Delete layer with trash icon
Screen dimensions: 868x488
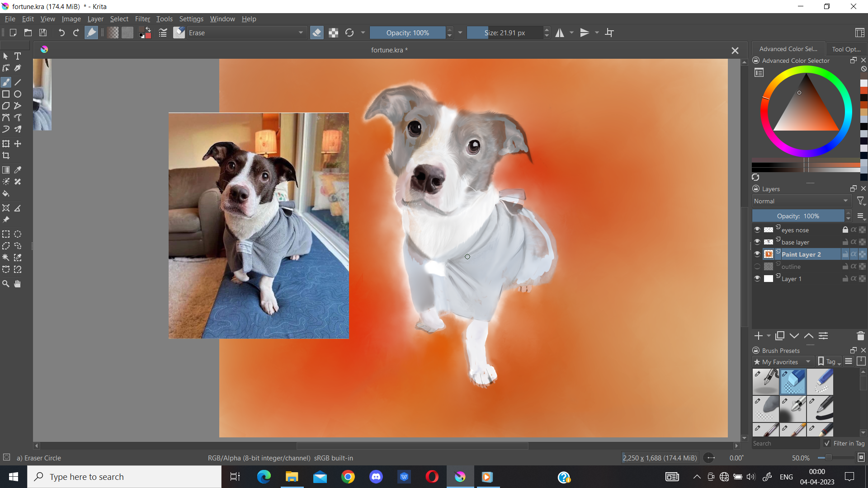click(x=860, y=336)
